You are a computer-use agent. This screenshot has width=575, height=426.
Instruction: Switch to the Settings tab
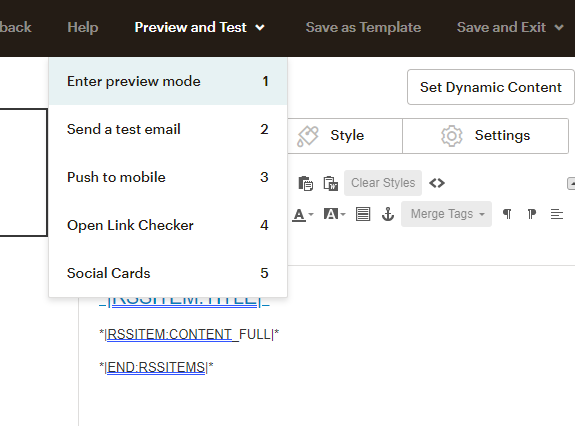pyautogui.click(x=486, y=136)
